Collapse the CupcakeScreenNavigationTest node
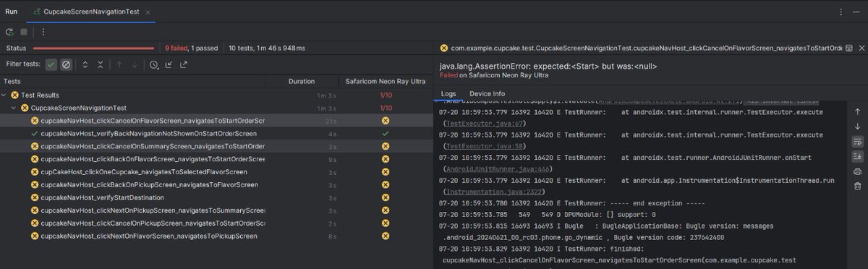 (14, 108)
